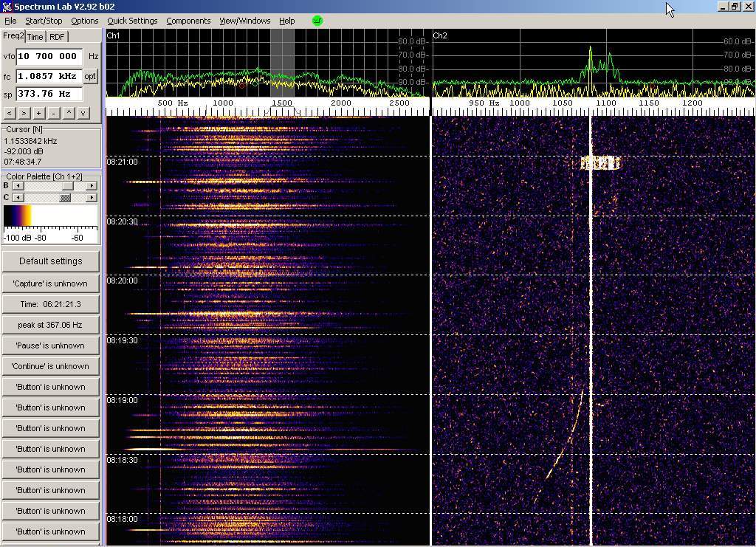Open the View/Windows menu
The image size is (756, 547).
tap(244, 21)
